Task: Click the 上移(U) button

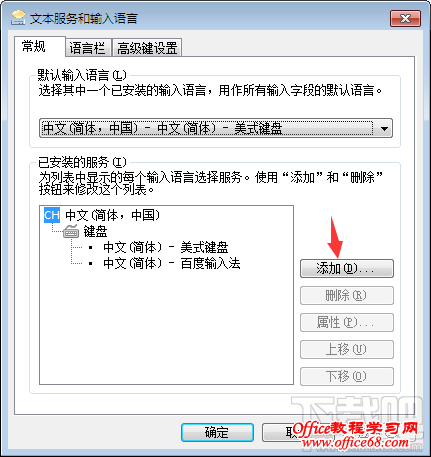Action: [347, 350]
